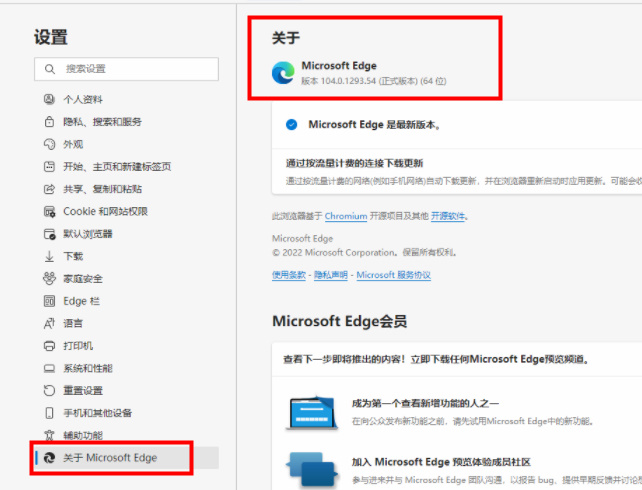Click the version text 104.0.1293.54

pos(348,81)
